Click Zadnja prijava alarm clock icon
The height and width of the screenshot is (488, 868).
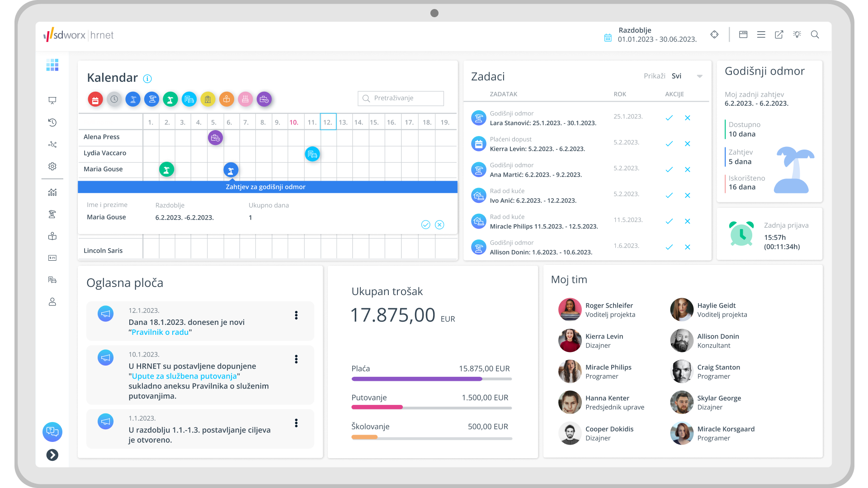point(741,234)
